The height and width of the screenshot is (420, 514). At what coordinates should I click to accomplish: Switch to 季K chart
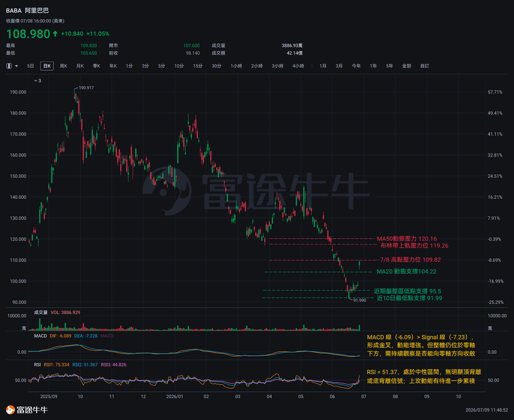pyautogui.click(x=96, y=66)
